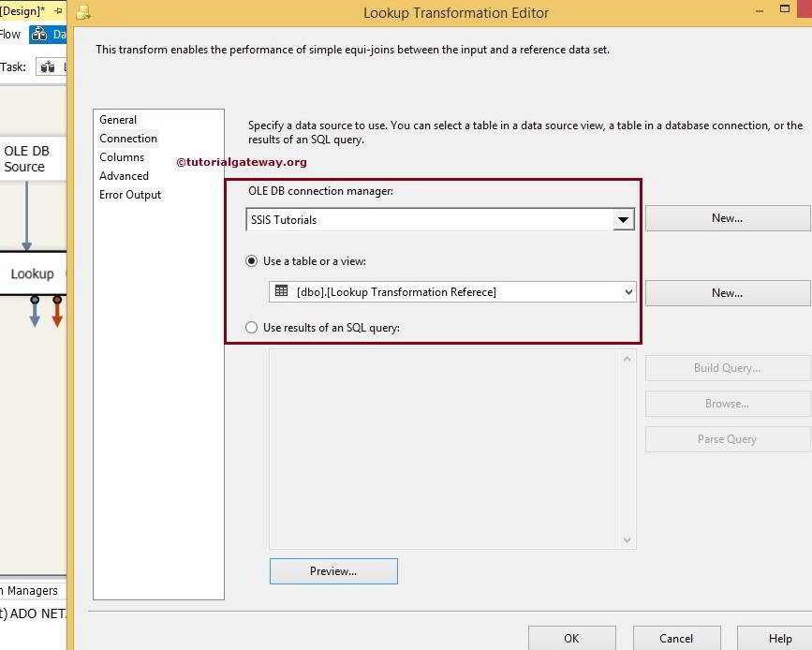Click the database icon in the editor title bar
The image size is (812, 650).
[82, 12]
